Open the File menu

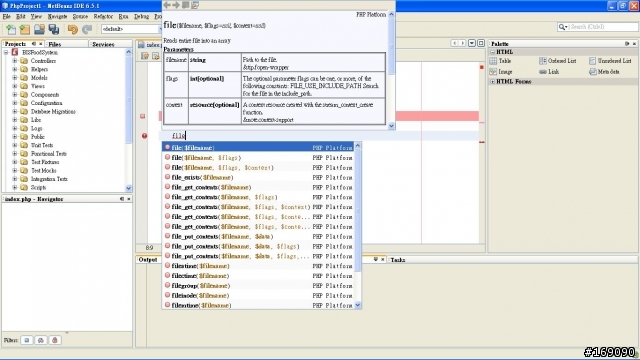coord(7,17)
